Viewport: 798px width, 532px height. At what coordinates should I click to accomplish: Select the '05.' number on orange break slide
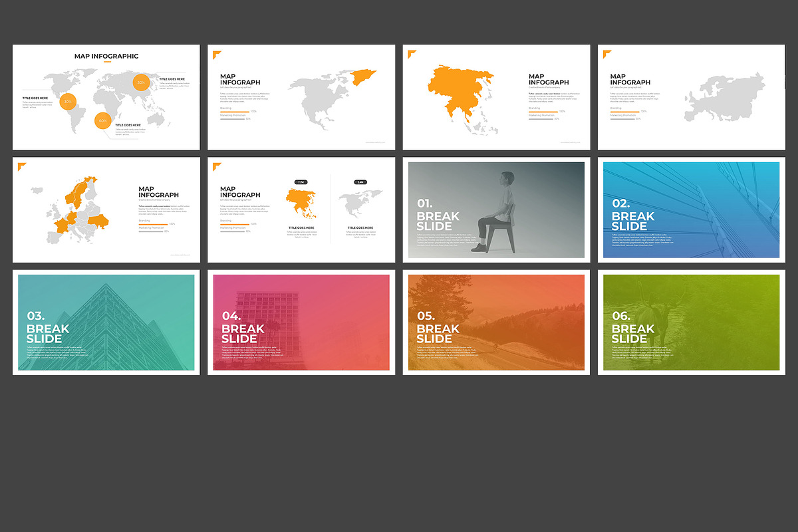(x=426, y=317)
